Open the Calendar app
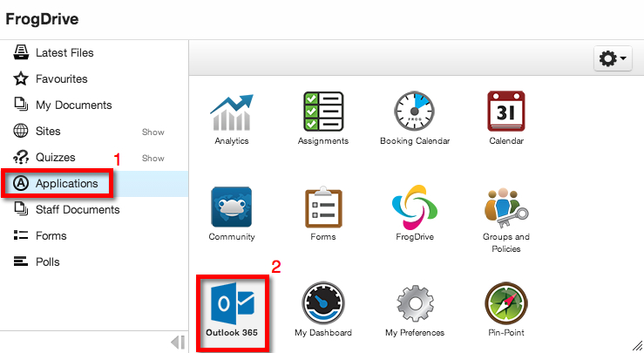This screenshot has height=353, width=644. point(506,119)
